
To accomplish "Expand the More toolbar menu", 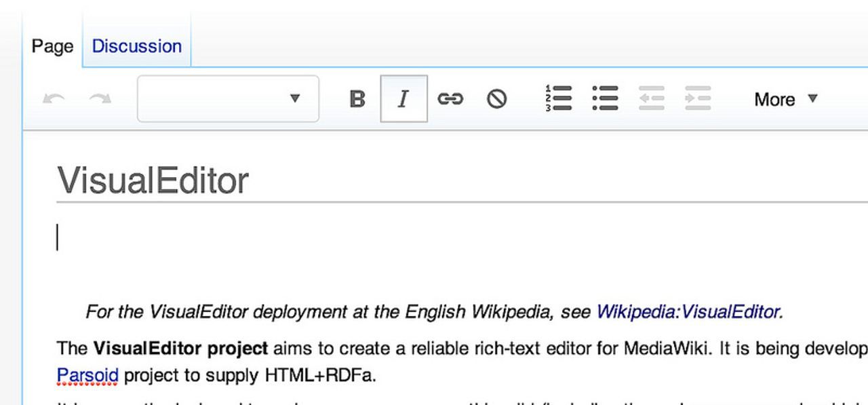I will (x=785, y=99).
